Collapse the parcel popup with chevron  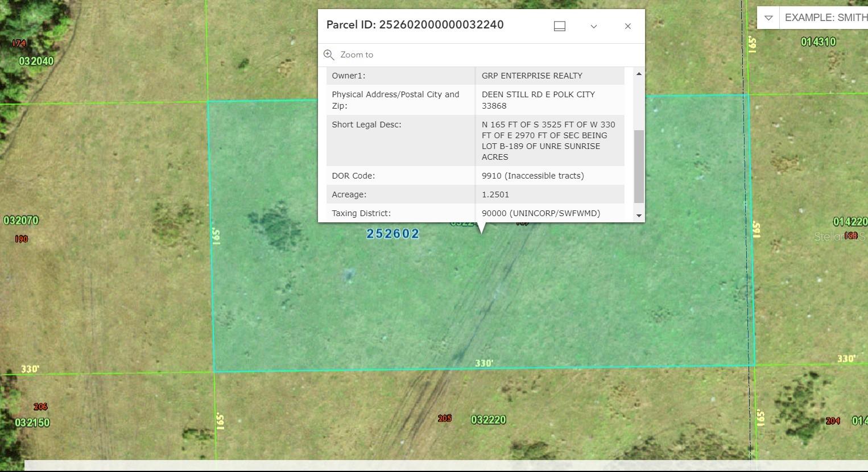(594, 26)
